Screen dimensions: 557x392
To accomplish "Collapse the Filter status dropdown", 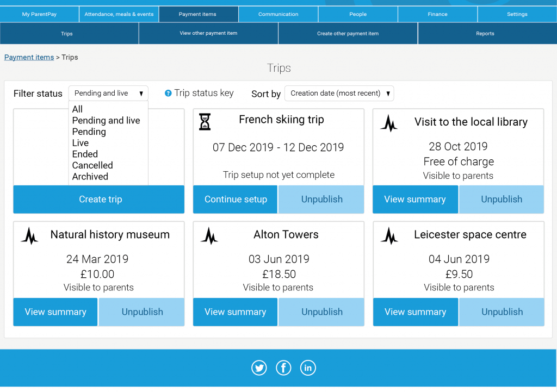I will 108,94.
